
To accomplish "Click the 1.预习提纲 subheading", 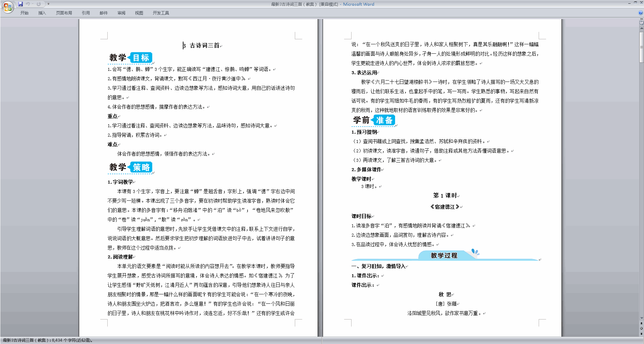I will 364,132.
